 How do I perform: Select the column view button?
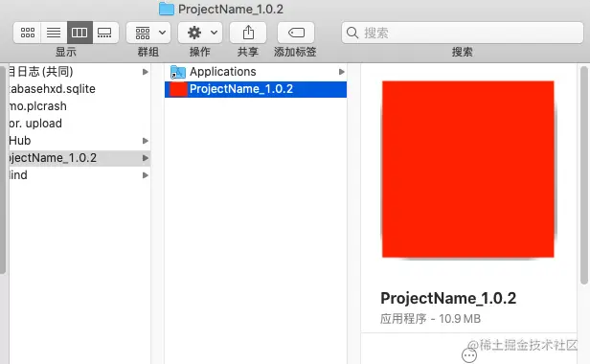click(79, 33)
